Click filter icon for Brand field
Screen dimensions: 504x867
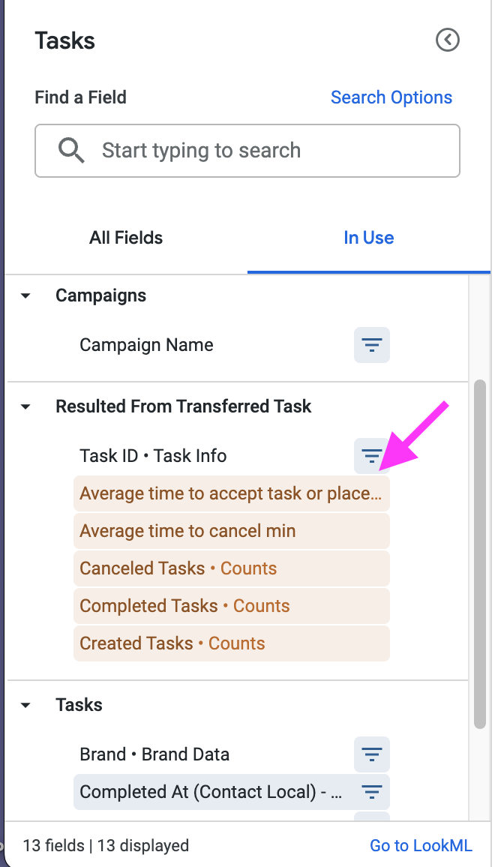click(x=372, y=754)
